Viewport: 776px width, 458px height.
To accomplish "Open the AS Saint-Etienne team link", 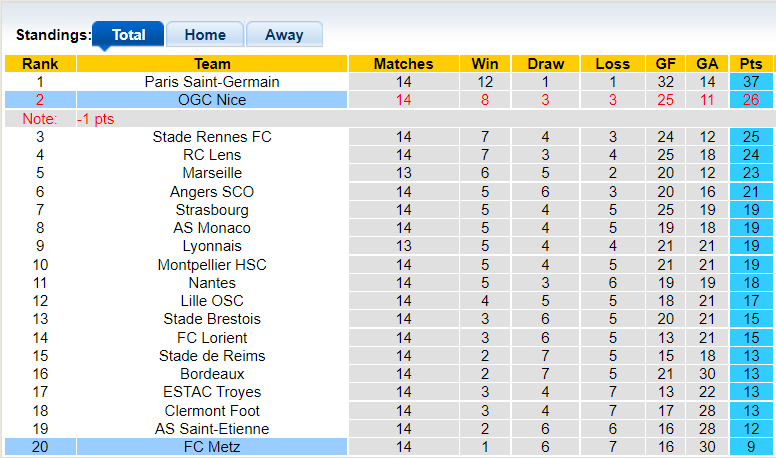I will tap(212, 429).
